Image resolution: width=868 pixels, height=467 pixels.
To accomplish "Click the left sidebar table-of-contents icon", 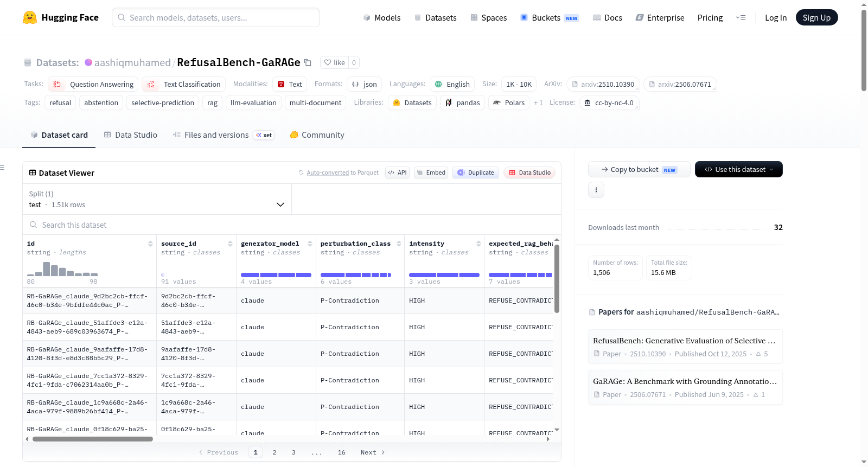I will click(2, 168).
